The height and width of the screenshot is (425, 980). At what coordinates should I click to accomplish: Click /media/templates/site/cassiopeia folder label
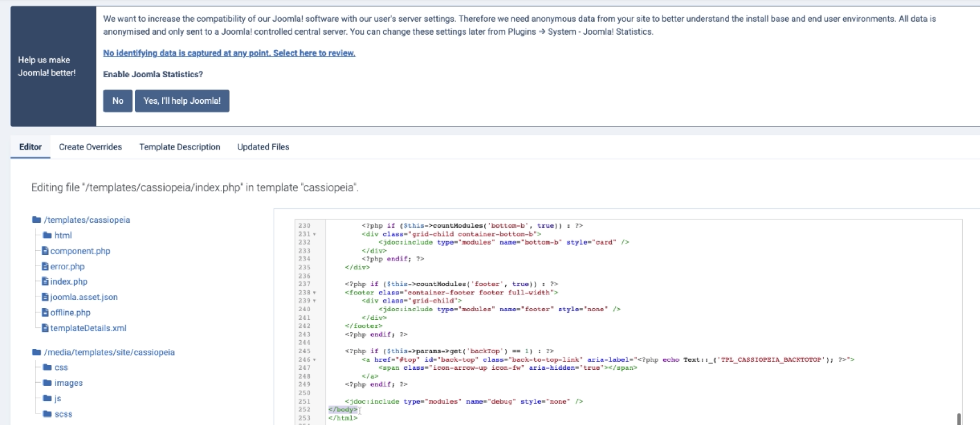109,352
